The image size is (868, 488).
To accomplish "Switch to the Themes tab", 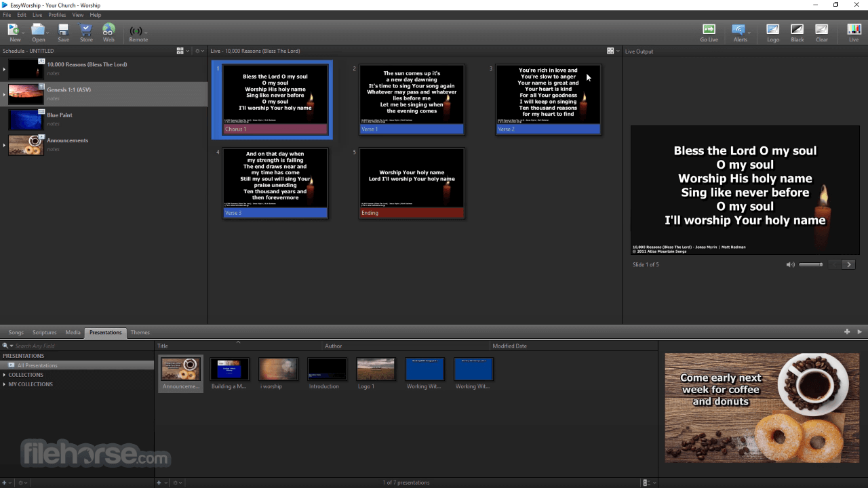I will (140, 332).
